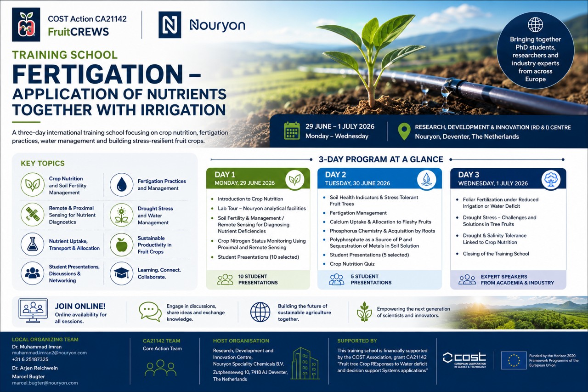Click the apple Sustainable Productivity icon
Screen dimensions: 588x392
pos(122,244)
